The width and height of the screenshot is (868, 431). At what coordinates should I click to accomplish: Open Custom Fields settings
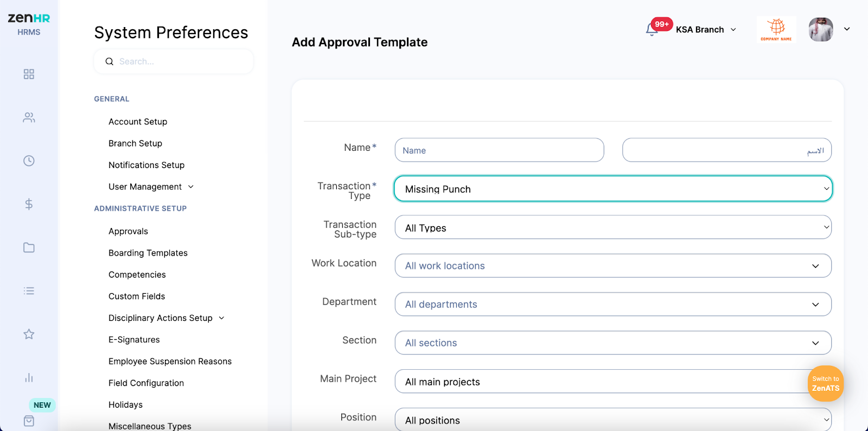pyautogui.click(x=137, y=296)
